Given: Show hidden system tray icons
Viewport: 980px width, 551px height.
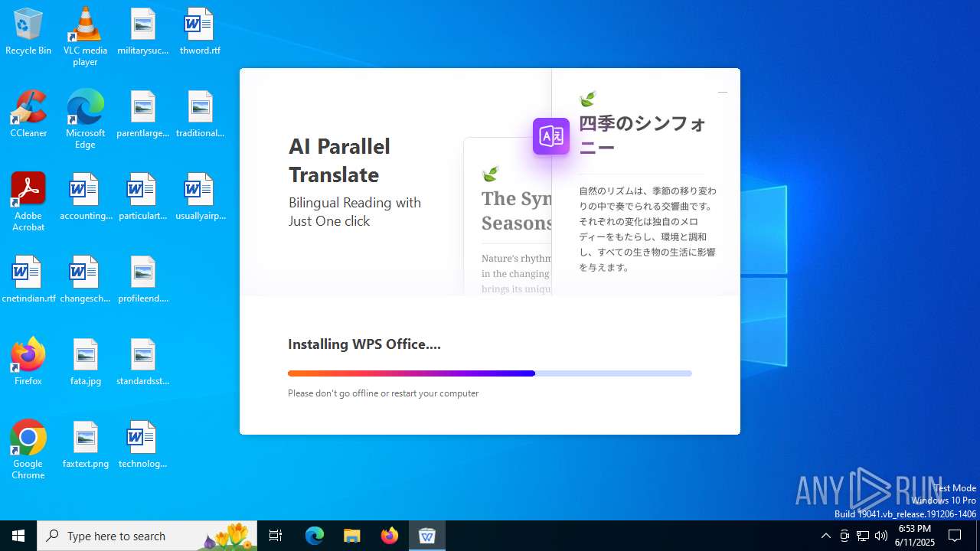Looking at the screenshot, I should tap(825, 536).
